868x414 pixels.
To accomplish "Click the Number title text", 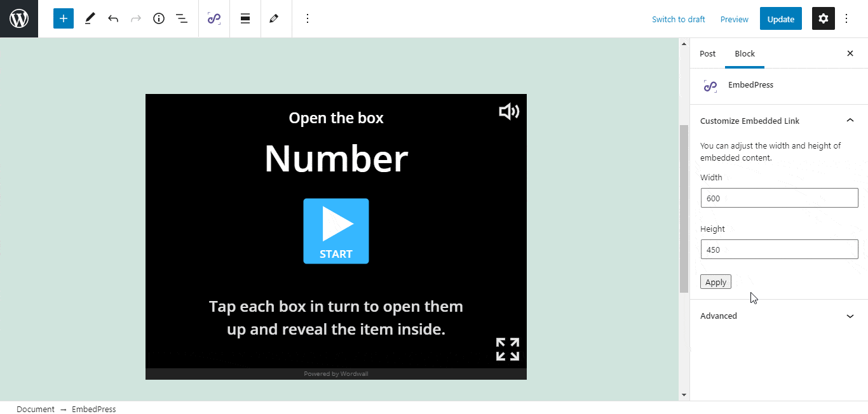I will [x=336, y=158].
